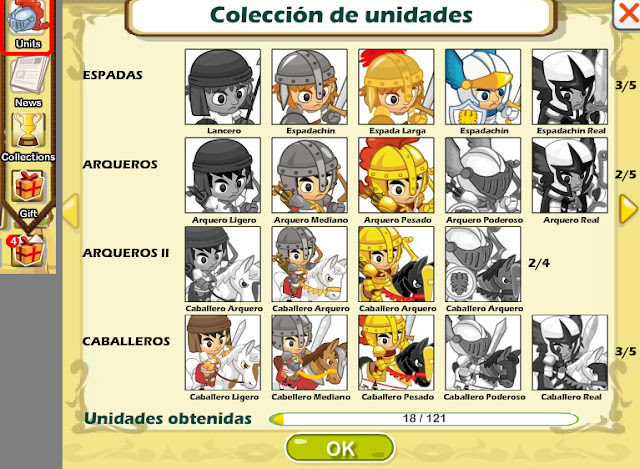The width and height of the screenshot is (640, 469).
Task: Select the Caballero Real unit portrait
Action: [570, 353]
